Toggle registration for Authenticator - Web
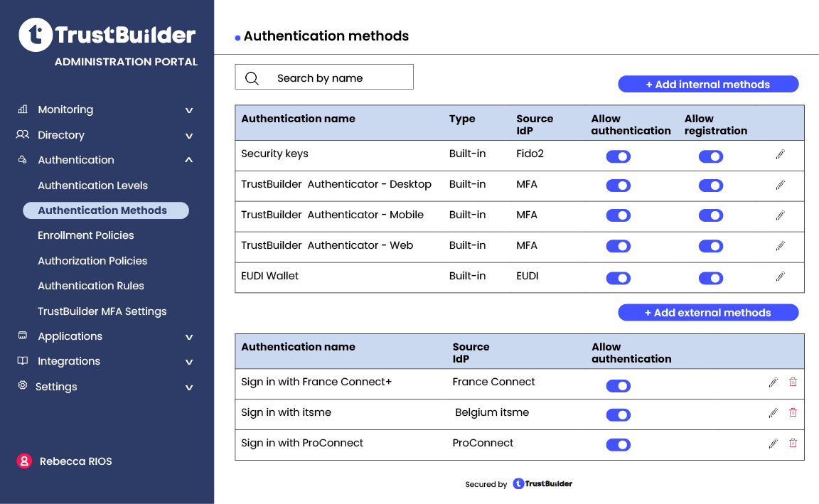819x504 pixels. pyautogui.click(x=711, y=246)
